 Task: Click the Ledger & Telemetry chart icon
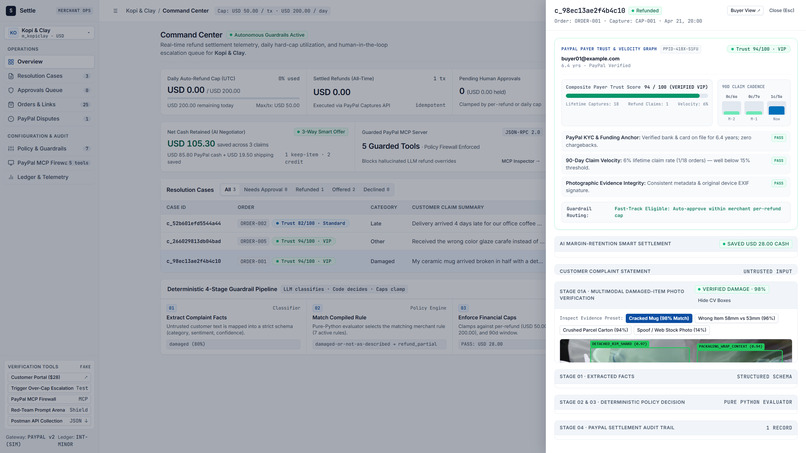tap(11, 177)
